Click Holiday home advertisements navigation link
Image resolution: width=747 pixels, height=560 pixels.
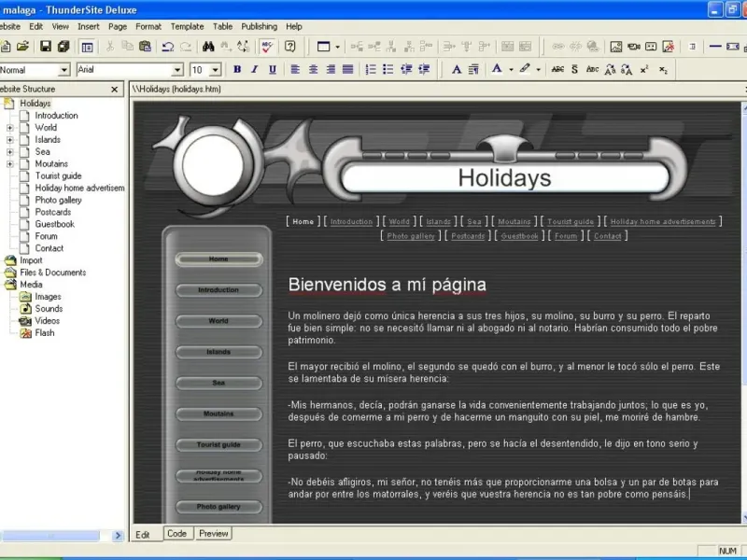pos(663,221)
